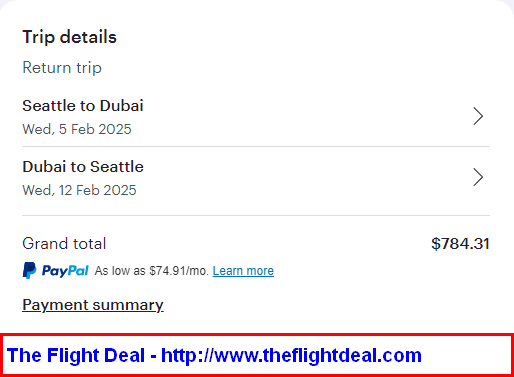The image size is (514, 377).
Task: Open the Payment summary link
Action: tap(93, 305)
